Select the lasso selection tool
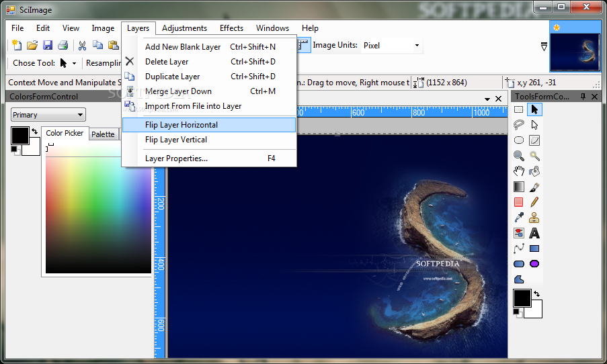 click(519, 124)
